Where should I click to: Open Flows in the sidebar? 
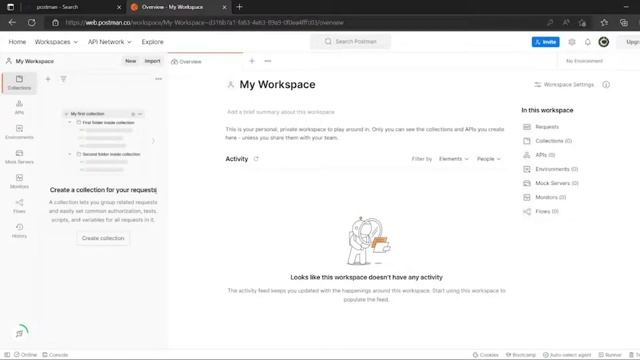pos(19,206)
